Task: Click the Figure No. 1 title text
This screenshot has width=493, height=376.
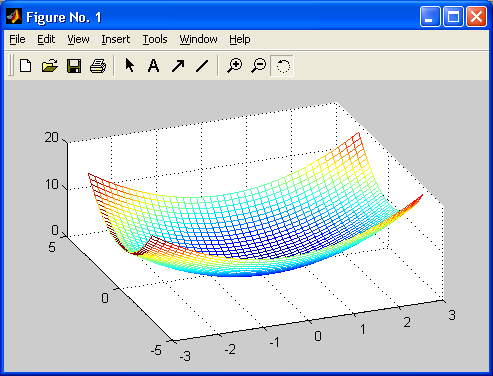Action: click(64, 17)
